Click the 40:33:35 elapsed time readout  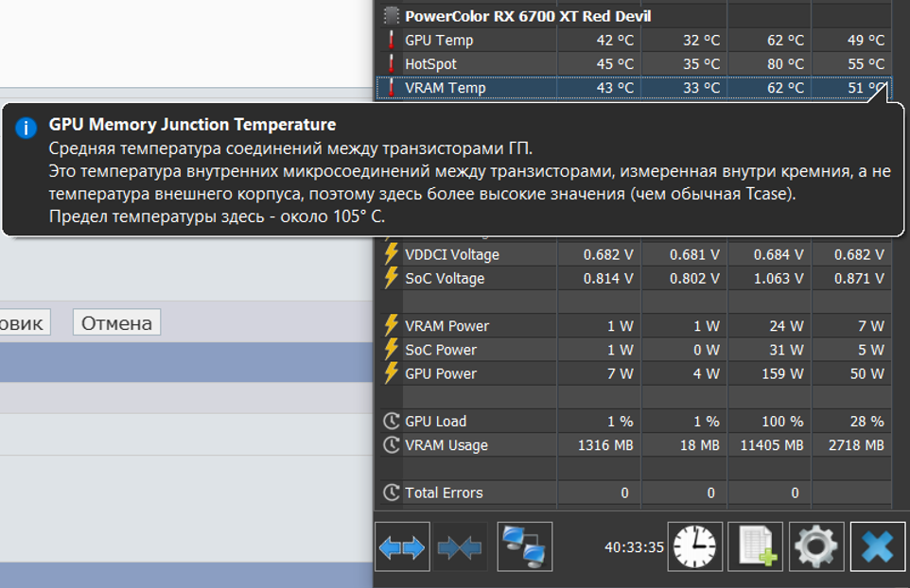[634, 546]
